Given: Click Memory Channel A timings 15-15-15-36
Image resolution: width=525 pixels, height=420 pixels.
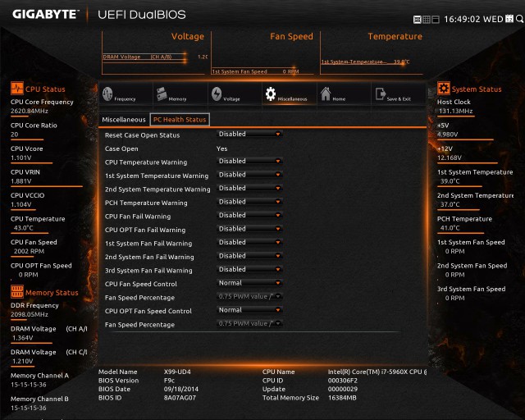Looking at the screenshot, I should coord(29,385).
